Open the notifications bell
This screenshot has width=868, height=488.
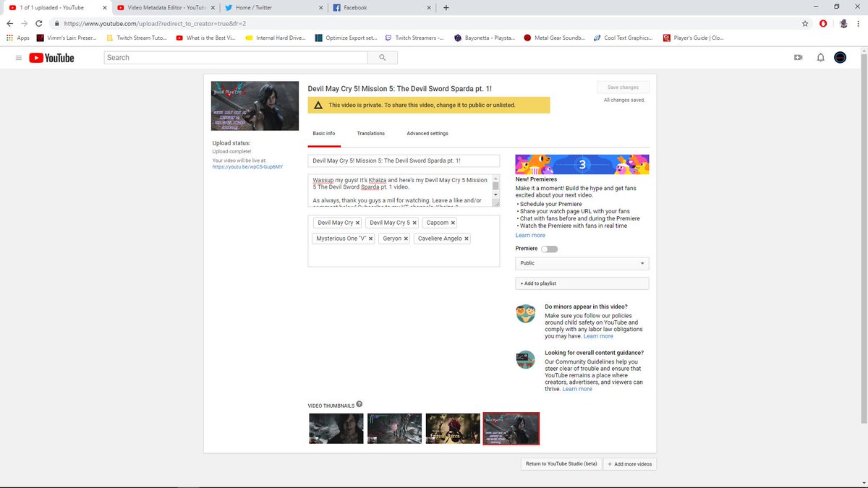tap(820, 58)
